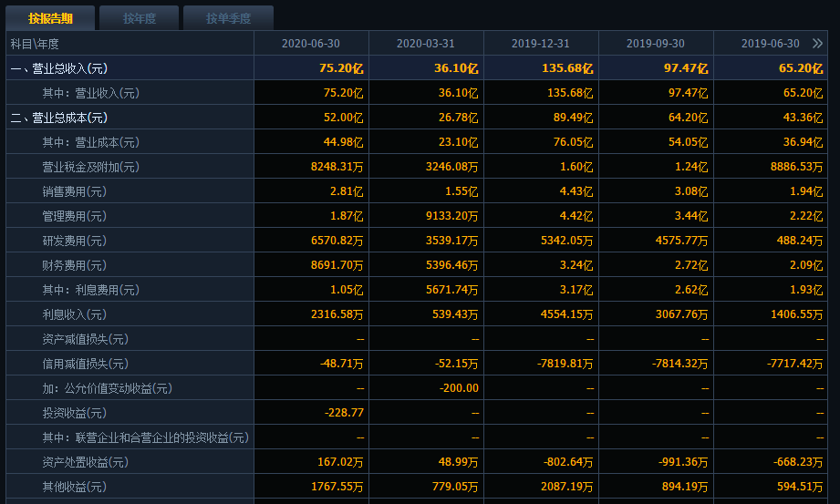Select row 研发费用(元)

[x=417, y=241]
